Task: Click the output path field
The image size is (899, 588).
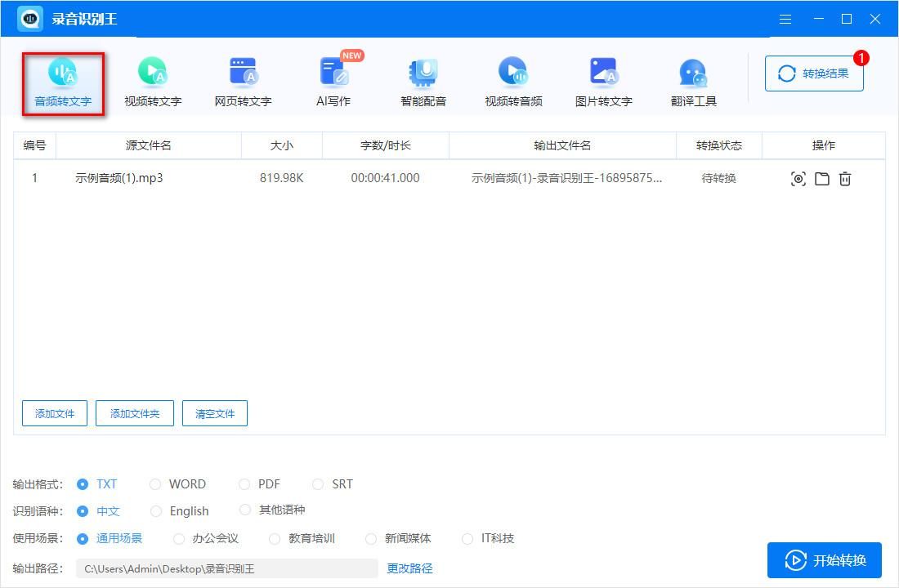Action: click(227, 568)
